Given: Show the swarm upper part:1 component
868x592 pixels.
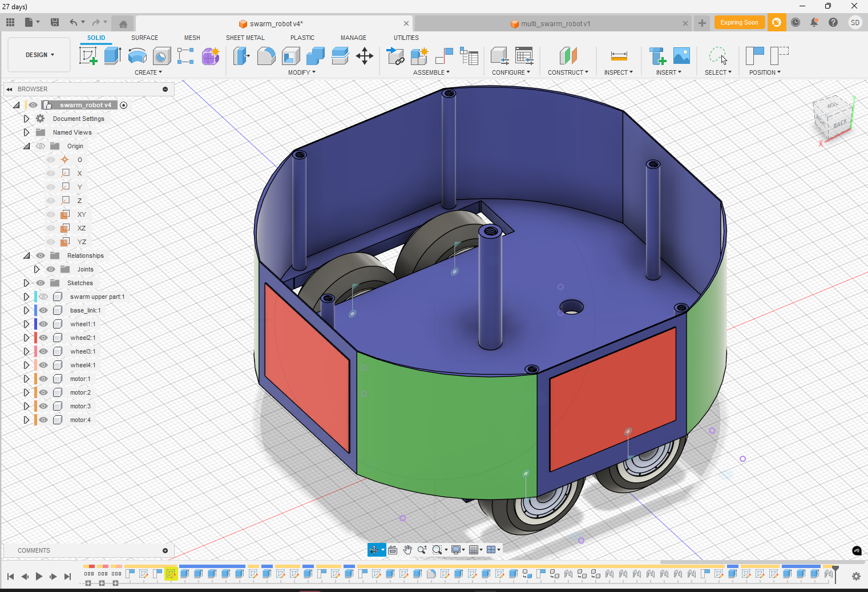Looking at the screenshot, I should pyautogui.click(x=43, y=297).
